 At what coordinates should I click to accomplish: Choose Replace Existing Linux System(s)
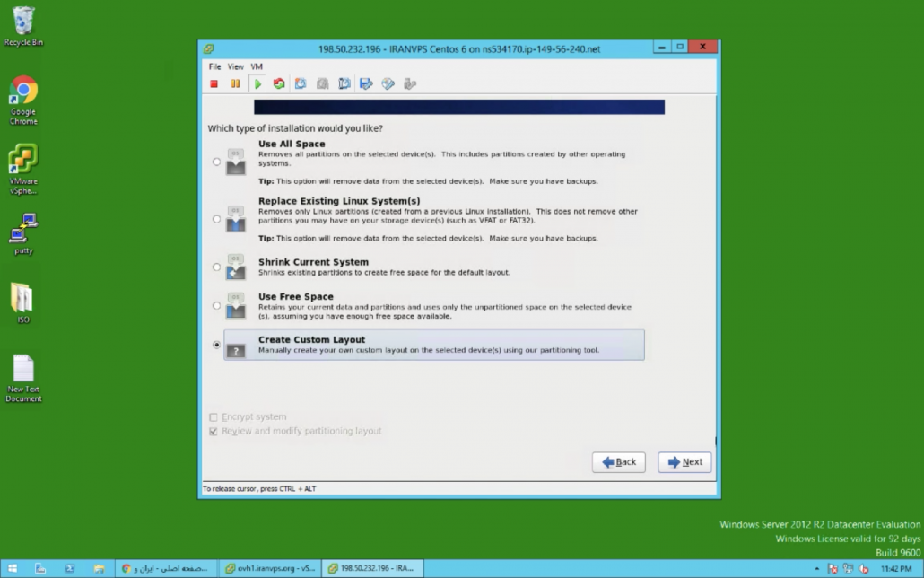[216, 219]
